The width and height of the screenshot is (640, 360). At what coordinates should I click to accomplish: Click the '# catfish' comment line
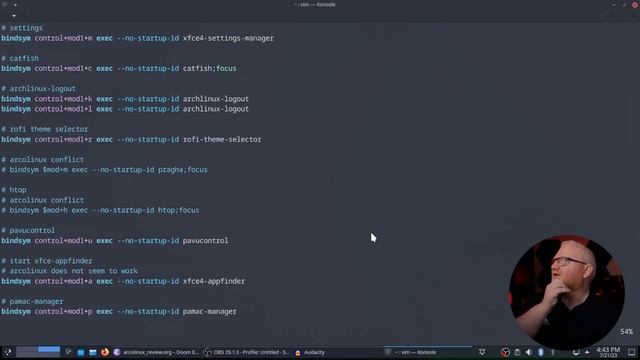tap(20, 58)
